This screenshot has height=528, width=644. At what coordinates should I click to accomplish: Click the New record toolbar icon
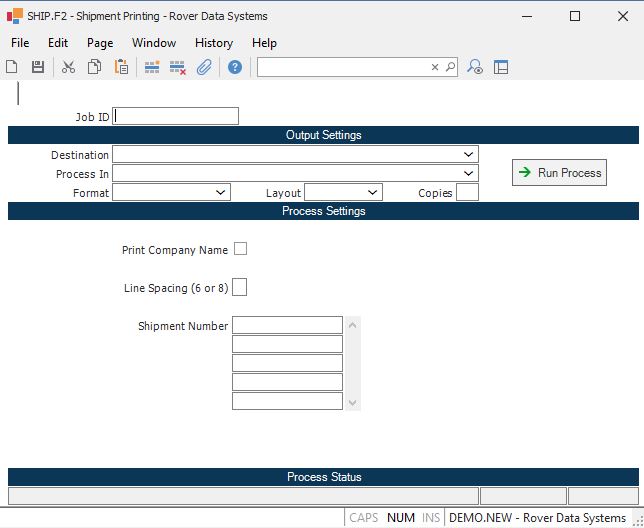[x=12, y=67]
